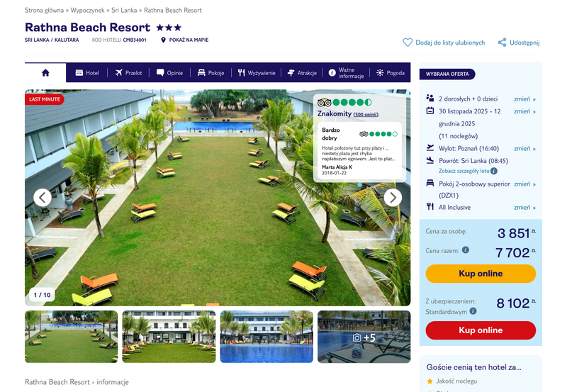Image resolution: width=567 pixels, height=392 pixels.
Task: Show next photo with right arrow
Action: 393,198
